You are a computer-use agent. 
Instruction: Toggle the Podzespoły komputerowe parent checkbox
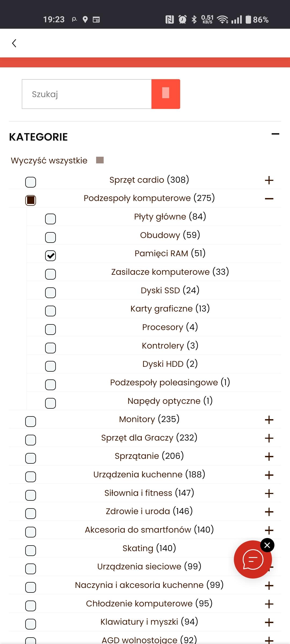pos(31,200)
